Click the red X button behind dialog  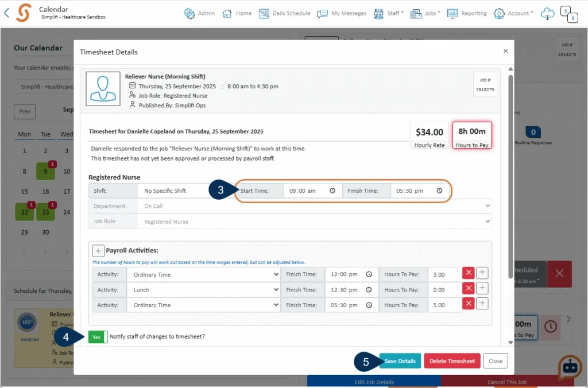tap(559, 274)
